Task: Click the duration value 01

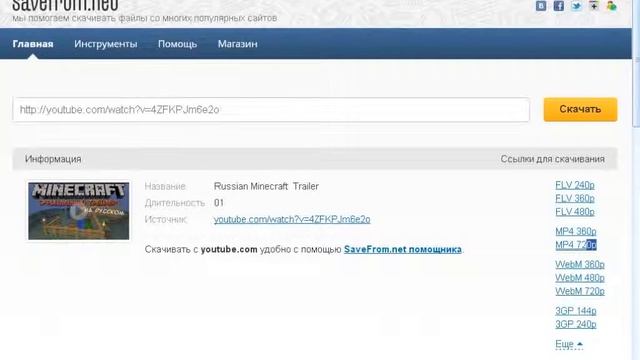Action: pyautogui.click(x=219, y=203)
